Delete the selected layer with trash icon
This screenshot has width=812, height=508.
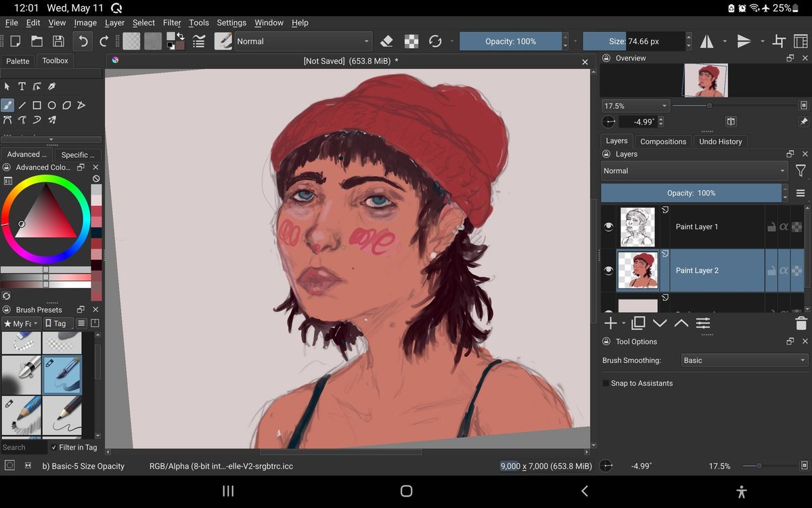tap(800, 323)
